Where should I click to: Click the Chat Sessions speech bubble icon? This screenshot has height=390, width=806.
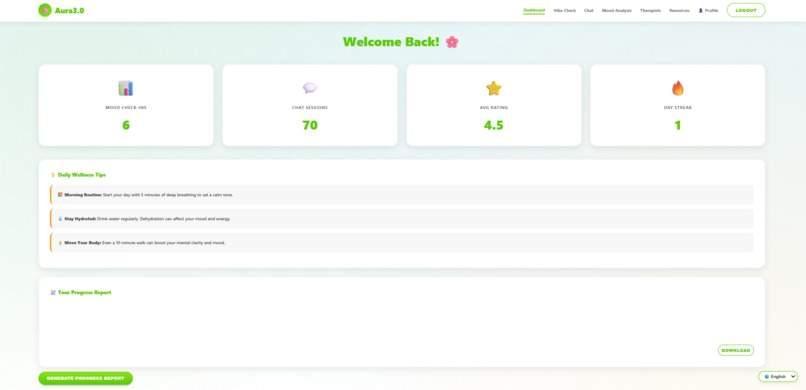point(309,88)
